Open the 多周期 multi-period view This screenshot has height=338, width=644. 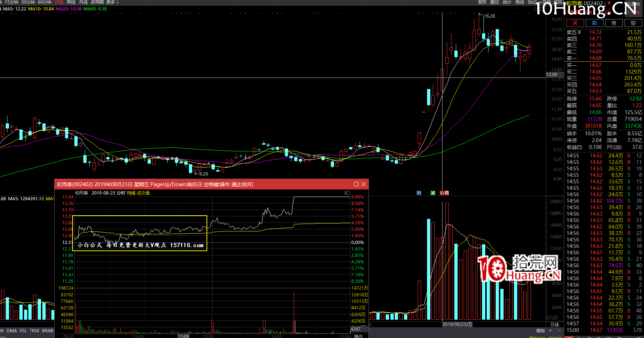click(97, 2)
